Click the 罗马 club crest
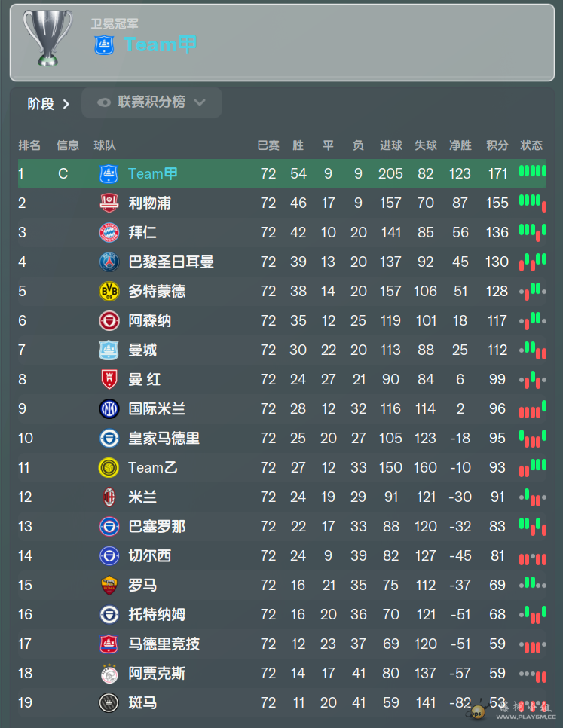 [109, 585]
